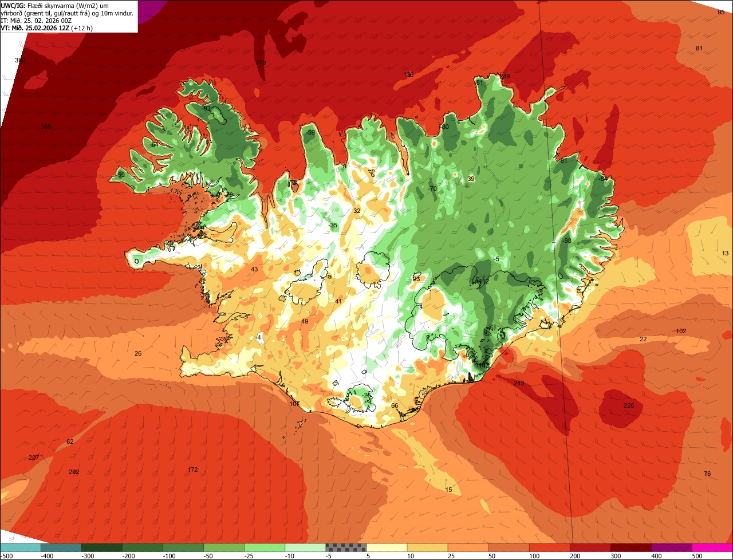Pick the dark orange 50 to 100 legend swatch
Image resolution: width=733 pixels, height=560 pixels.
pyautogui.click(x=509, y=547)
